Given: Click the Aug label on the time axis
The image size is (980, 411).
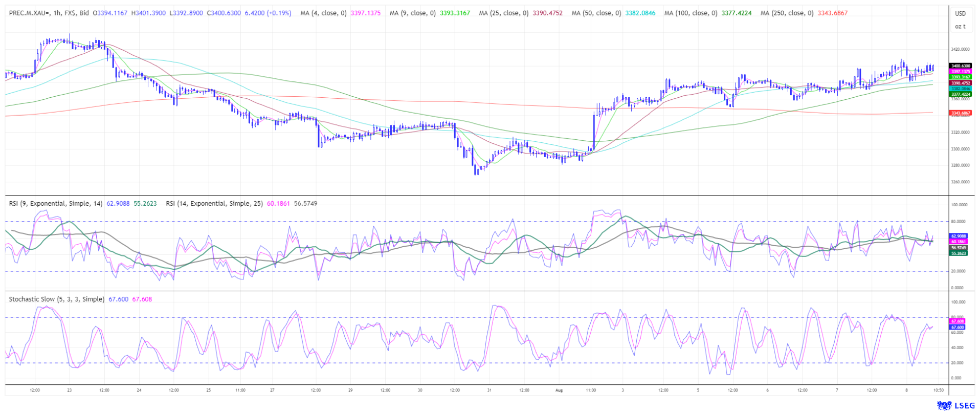Looking at the screenshot, I should point(559,390).
